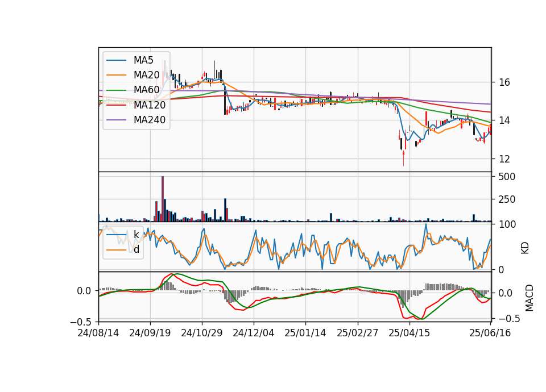546x392 pixels.
Task: Click the blue MA5 legend line sample
Action: click(116, 61)
